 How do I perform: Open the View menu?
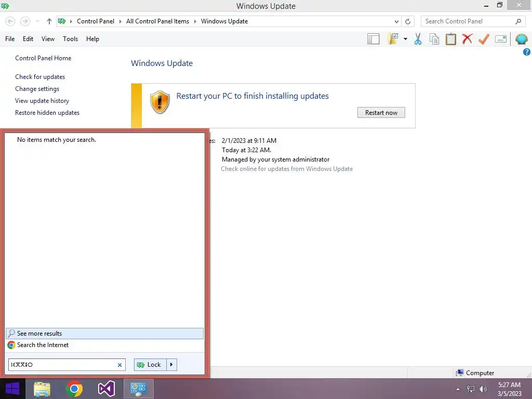click(48, 39)
